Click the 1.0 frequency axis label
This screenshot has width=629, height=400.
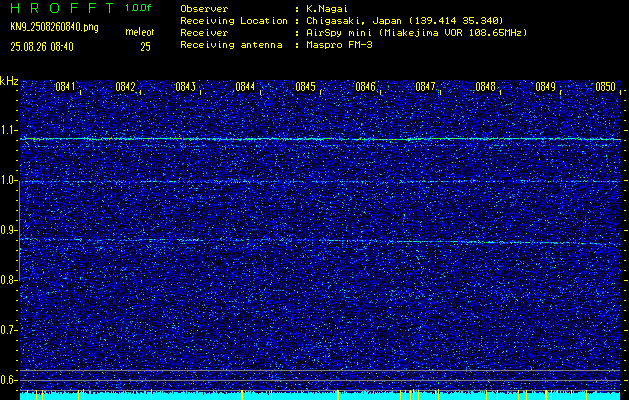point(8,180)
